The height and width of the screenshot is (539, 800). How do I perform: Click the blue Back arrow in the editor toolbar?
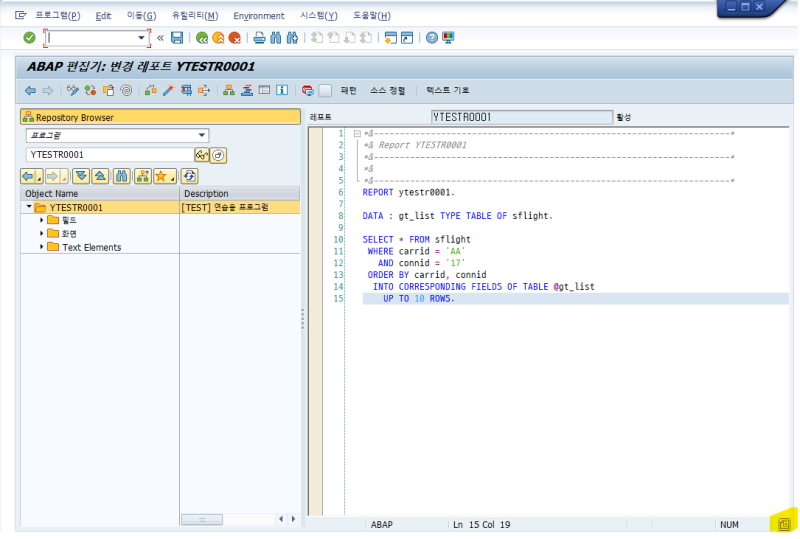pyautogui.click(x=31, y=91)
